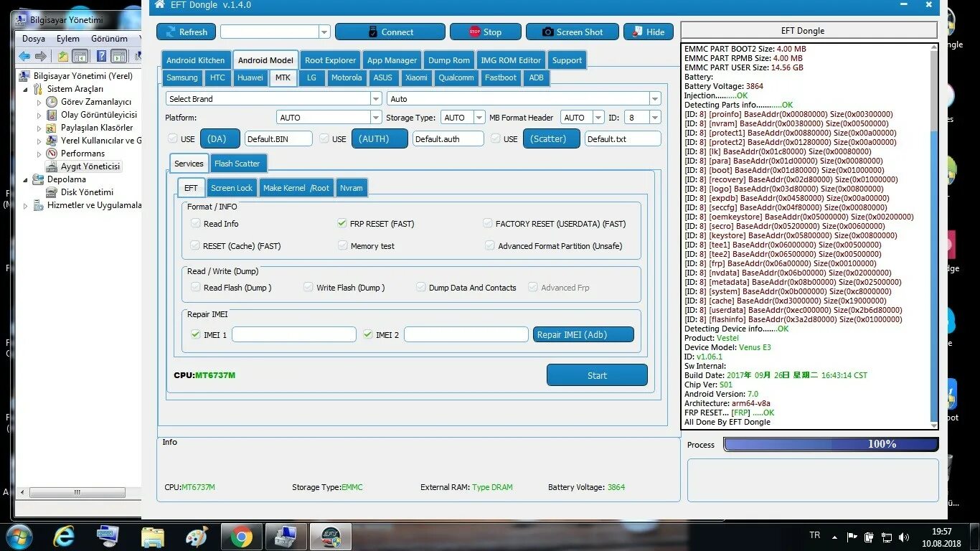
Task: Click Olay Görüntüleyicisi icon in tree
Action: point(52,115)
